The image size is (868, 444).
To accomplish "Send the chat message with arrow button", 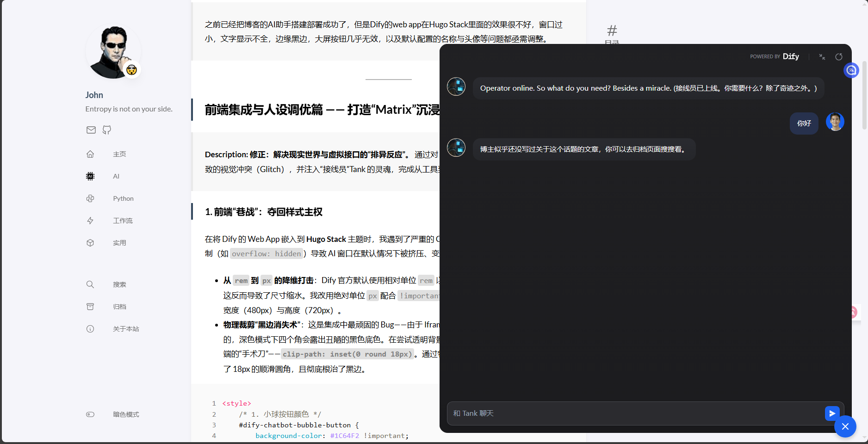I will [x=831, y=413].
